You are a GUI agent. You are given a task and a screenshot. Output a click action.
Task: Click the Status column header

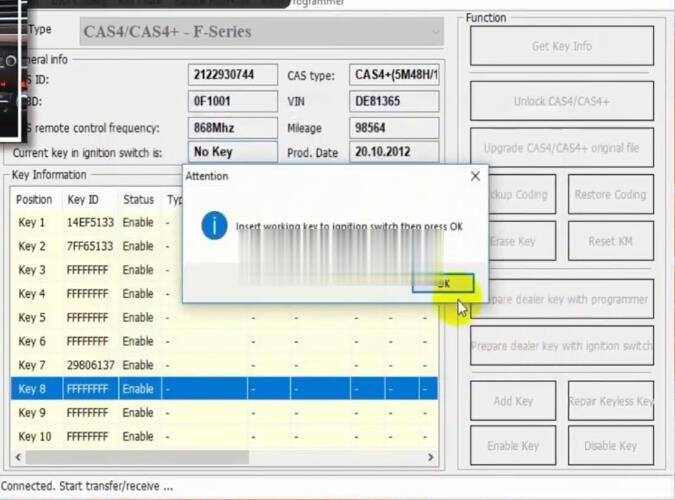tap(139, 199)
